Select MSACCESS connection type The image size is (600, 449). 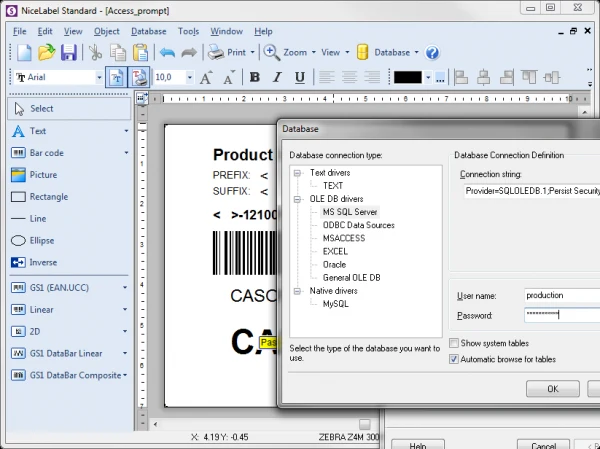[x=344, y=238]
